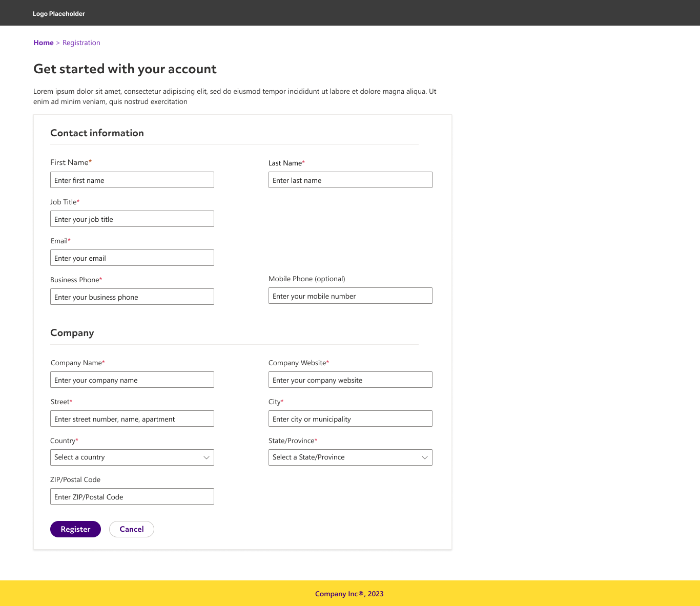
Task: Click the City field label
Action: click(x=276, y=402)
